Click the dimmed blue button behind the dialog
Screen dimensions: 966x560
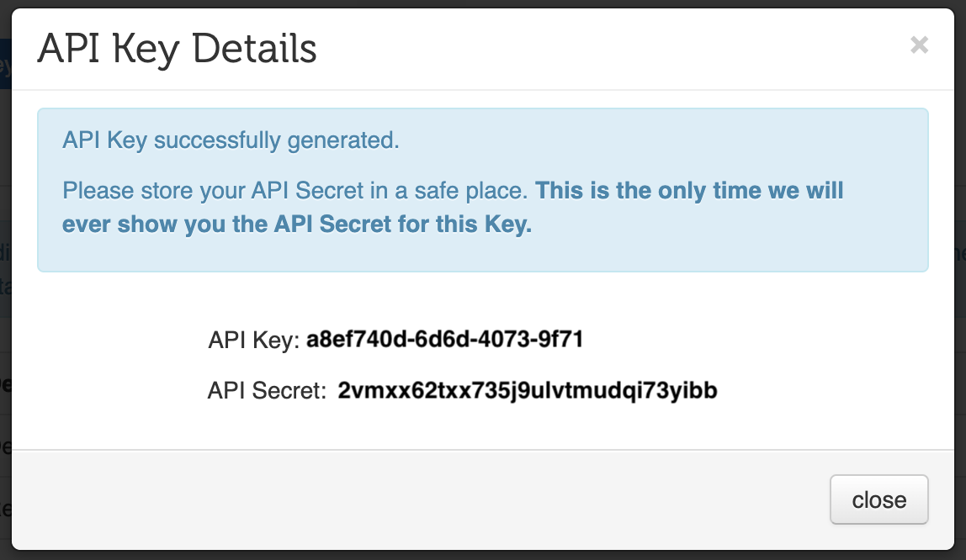point(5,69)
